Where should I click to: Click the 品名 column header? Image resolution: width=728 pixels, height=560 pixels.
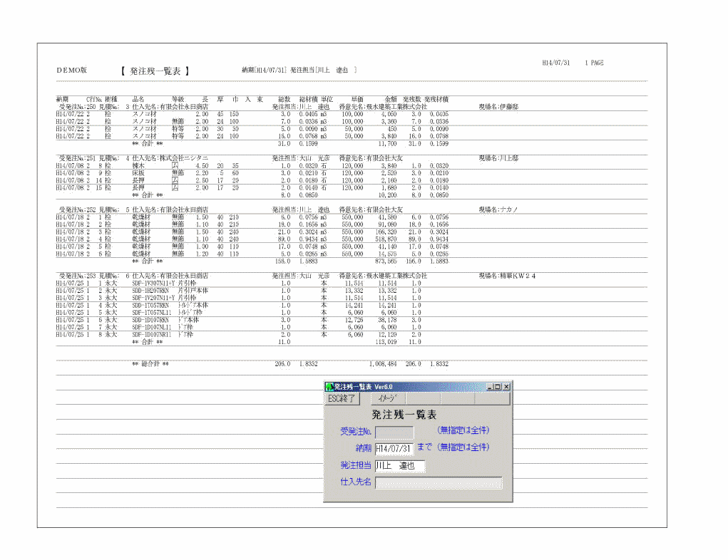tap(138, 99)
